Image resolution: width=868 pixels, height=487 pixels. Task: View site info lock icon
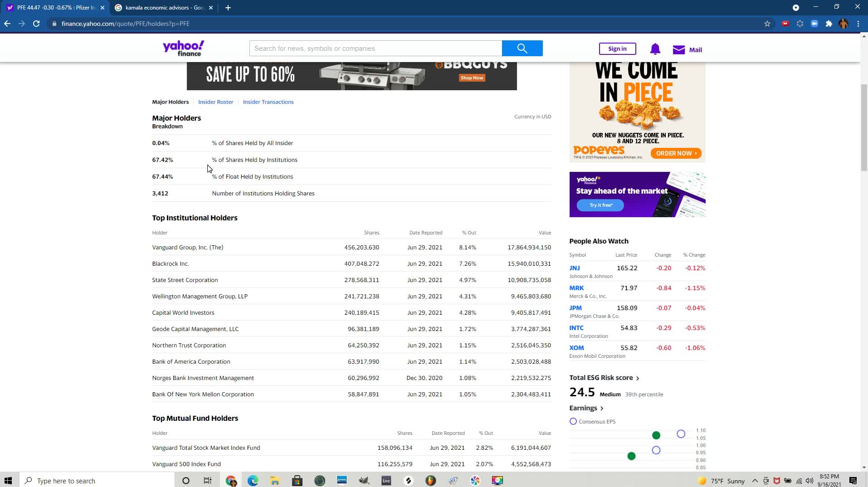click(x=54, y=24)
